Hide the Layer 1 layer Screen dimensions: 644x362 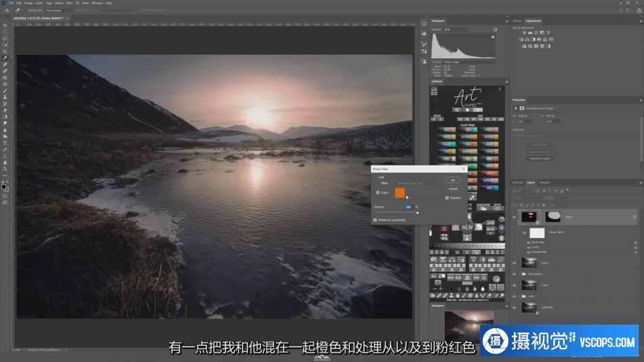coord(515,285)
